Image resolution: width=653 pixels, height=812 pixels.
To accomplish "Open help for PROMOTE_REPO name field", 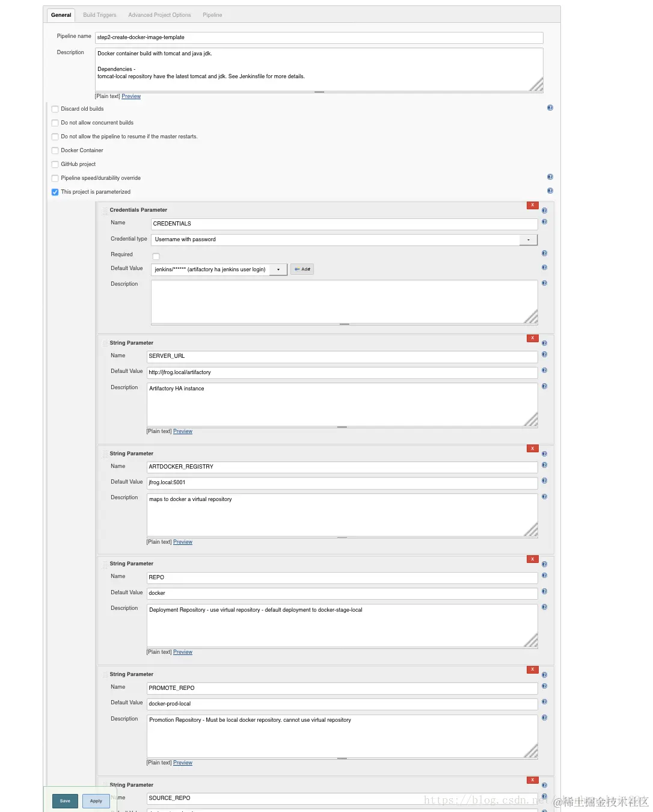I will point(544,686).
